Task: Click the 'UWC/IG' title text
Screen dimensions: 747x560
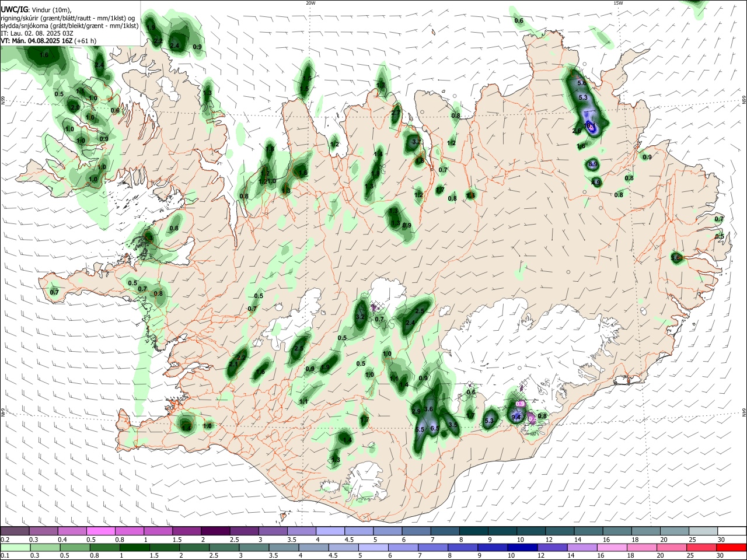Action: 14,10
